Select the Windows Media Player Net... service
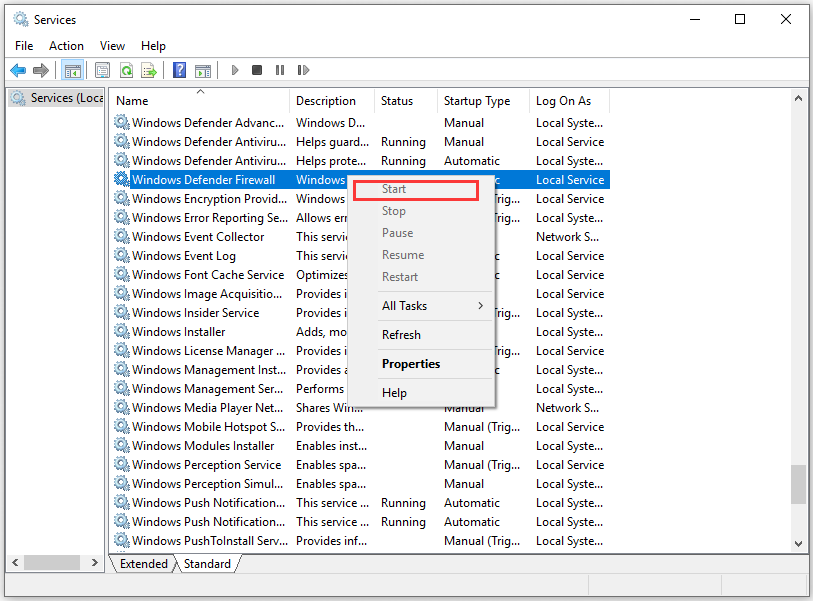813x601 pixels. pos(207,408)
